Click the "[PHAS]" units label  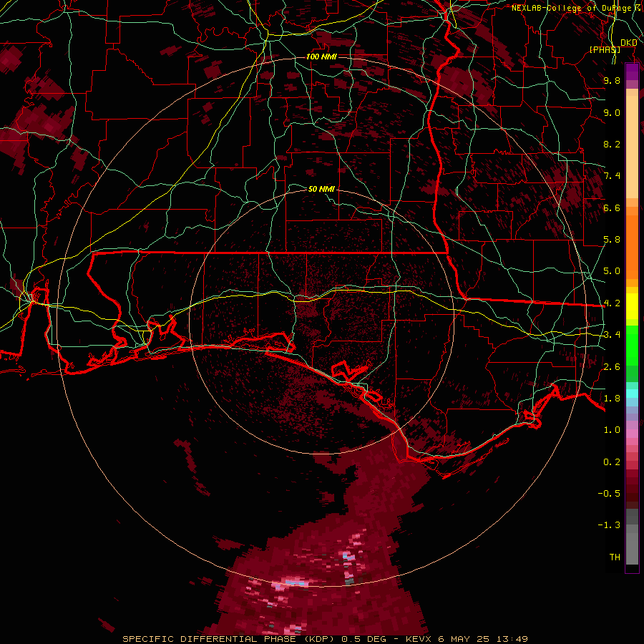pos(605,49)
